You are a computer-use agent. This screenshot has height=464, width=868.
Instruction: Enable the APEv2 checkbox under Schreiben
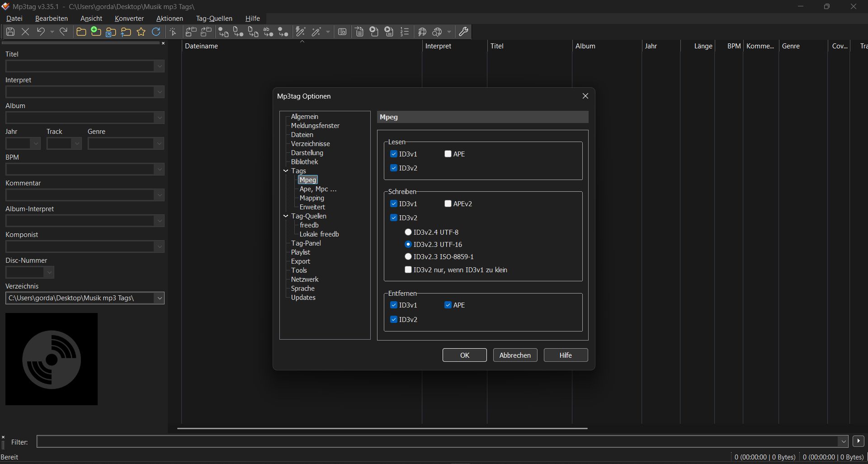[x=448, y=204]
